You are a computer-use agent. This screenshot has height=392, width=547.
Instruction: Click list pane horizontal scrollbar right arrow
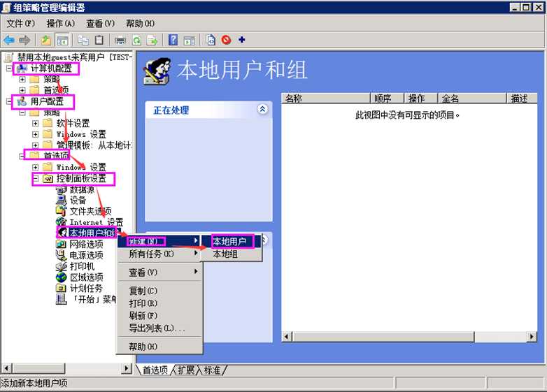(x=532, y=337)
